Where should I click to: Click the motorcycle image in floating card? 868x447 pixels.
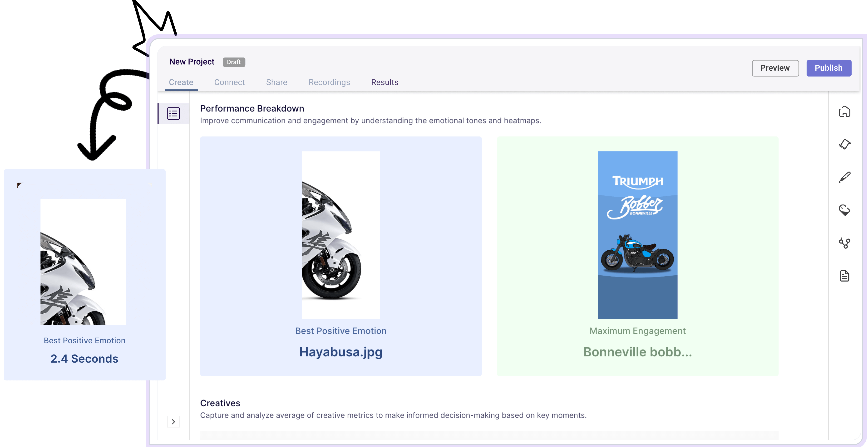tap(83, 262)
